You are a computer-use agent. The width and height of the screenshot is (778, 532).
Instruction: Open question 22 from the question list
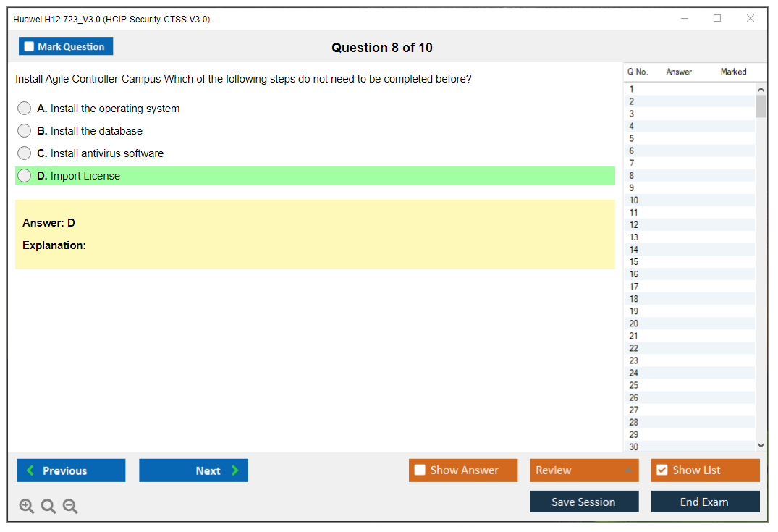[634, 348]
